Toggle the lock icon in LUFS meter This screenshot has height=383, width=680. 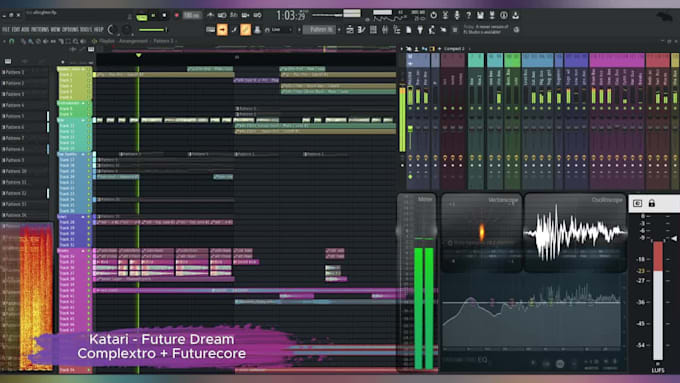(x=651, y=203)
